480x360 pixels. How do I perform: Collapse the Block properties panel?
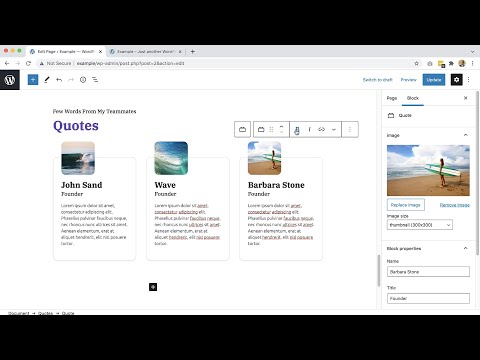point(466,248)
